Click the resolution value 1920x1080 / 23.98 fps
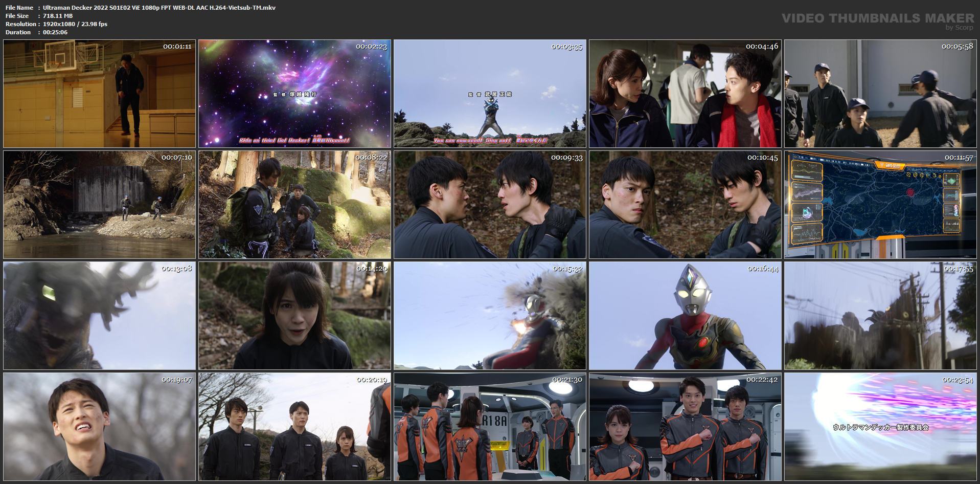This screenshot has width=980, height=484. [x=75, y=24]
